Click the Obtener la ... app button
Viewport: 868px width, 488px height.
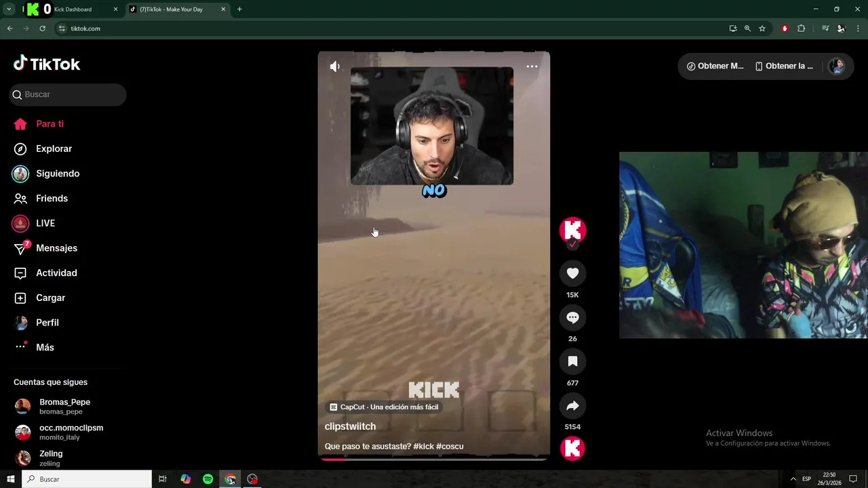[x=784, y=66]
